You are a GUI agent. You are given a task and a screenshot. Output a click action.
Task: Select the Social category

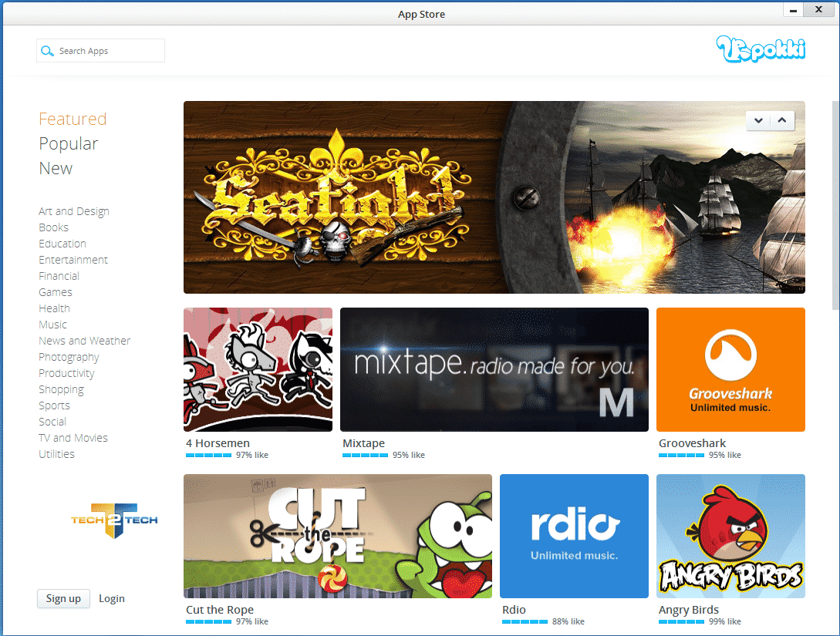pos(52,422)
